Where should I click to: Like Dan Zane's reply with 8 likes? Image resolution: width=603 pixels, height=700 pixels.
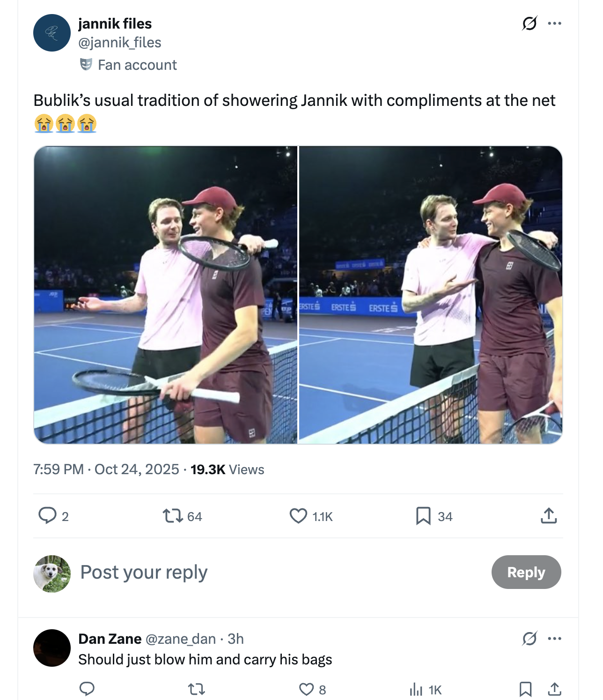pos(306,689)
